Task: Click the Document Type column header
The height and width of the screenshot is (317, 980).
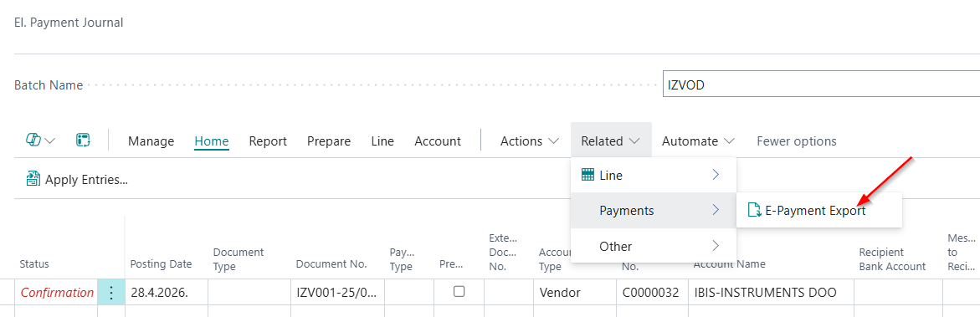Action: click(239, 258)
